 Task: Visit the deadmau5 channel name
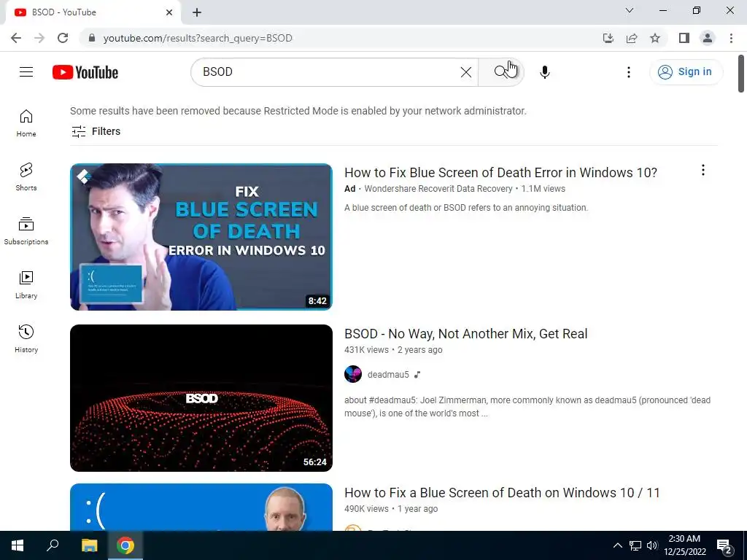coord(388,375)
